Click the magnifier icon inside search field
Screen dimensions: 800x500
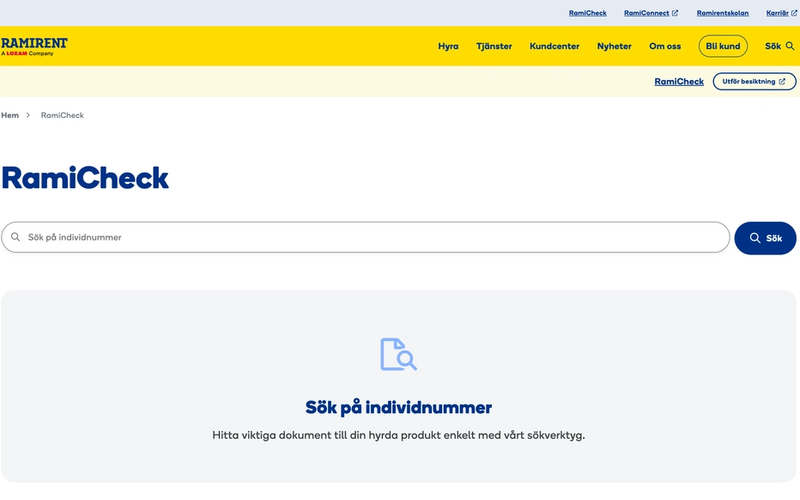(x=16, y=237)
